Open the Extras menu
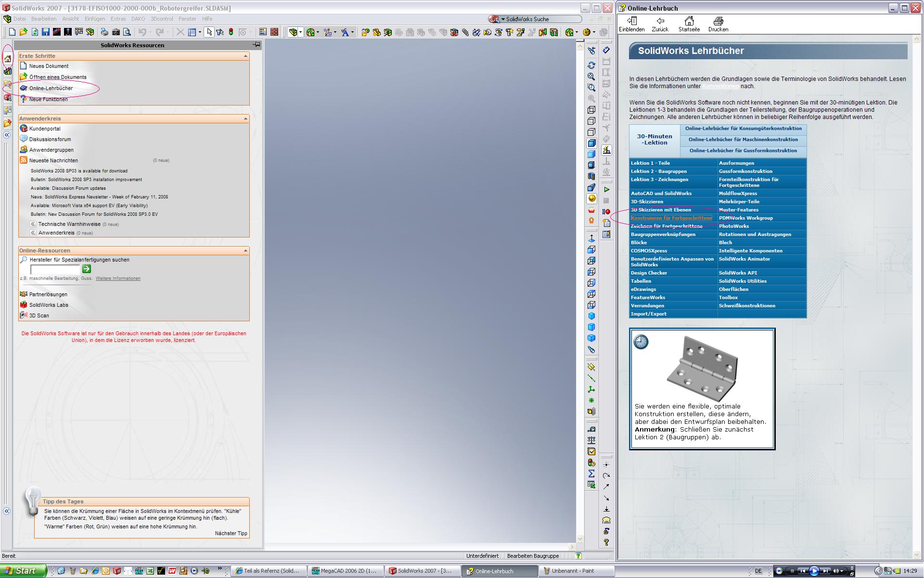 click(118, 19)
